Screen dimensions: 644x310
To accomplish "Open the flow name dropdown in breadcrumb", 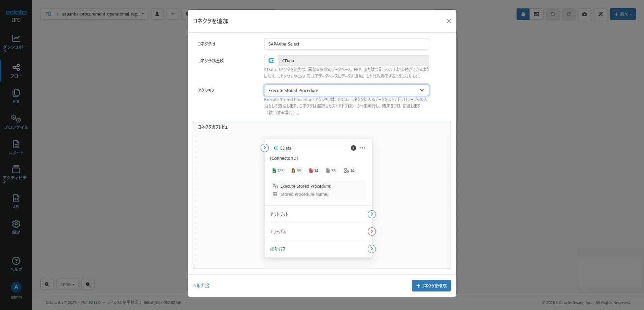I will point(103,14).
